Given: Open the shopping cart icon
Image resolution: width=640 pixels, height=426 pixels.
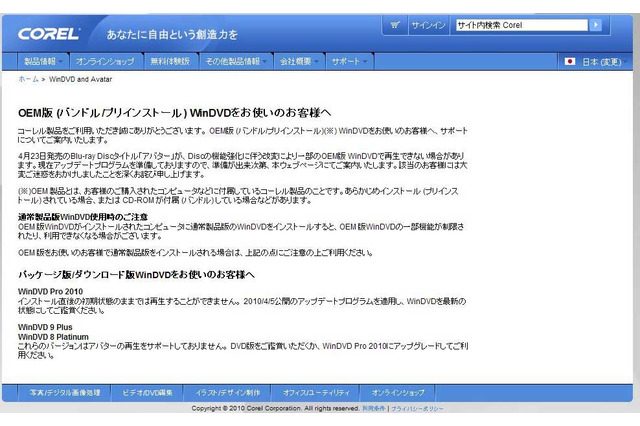Looking at the screenshot, I should 395,25.
